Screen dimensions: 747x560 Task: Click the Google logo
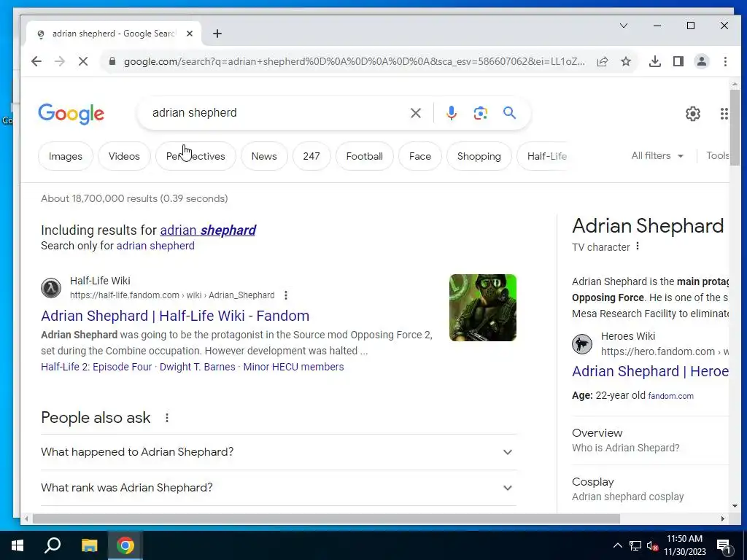(71, 114)
